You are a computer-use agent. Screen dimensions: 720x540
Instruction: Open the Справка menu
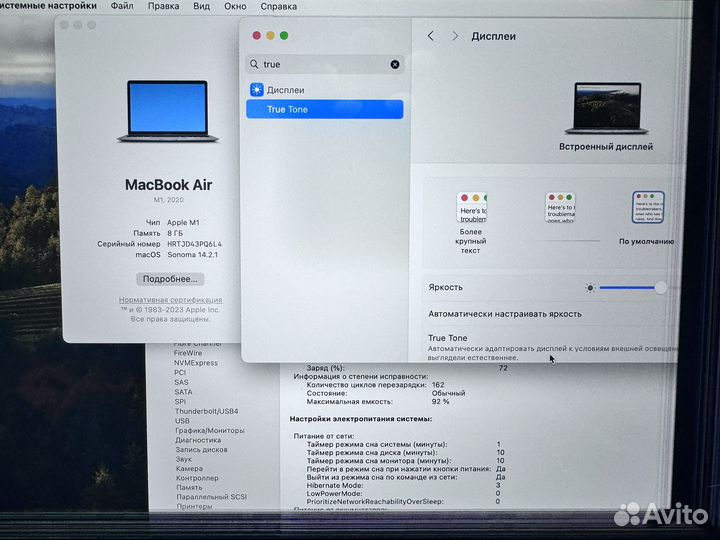tap(278, 6)
